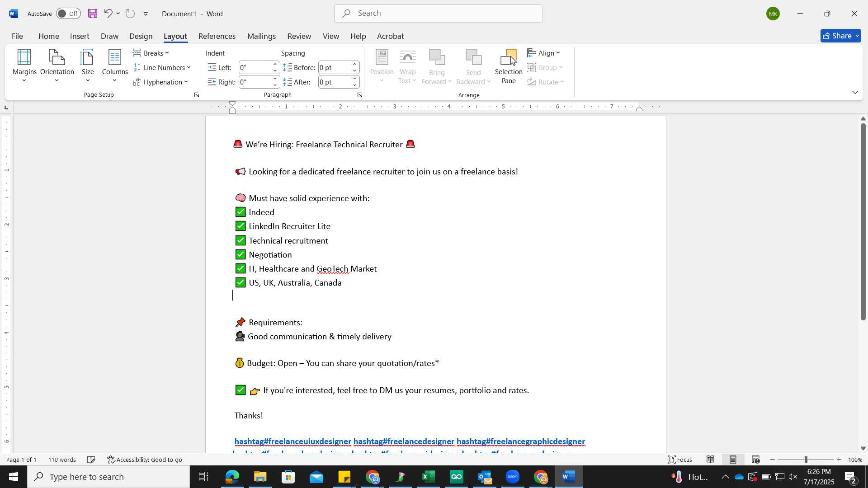
Task: Open the Columns menu
Action: click(x=115, y=66)
